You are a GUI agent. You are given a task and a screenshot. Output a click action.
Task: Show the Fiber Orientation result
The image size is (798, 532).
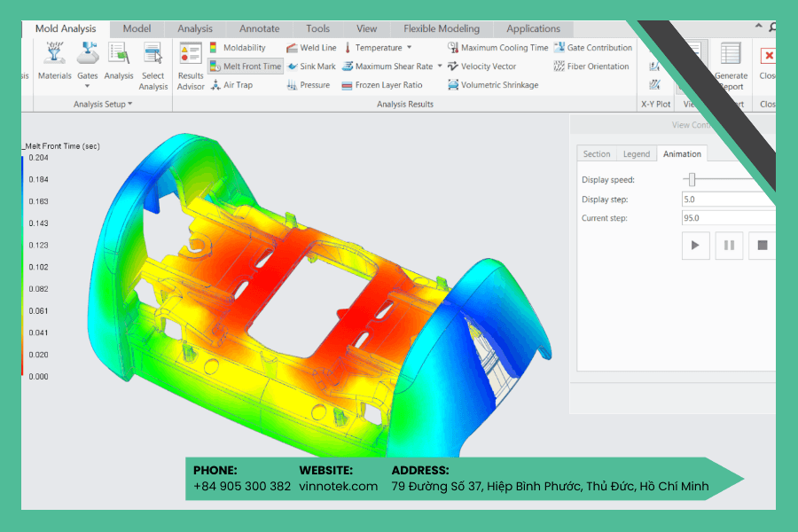(x=591, y=66)
